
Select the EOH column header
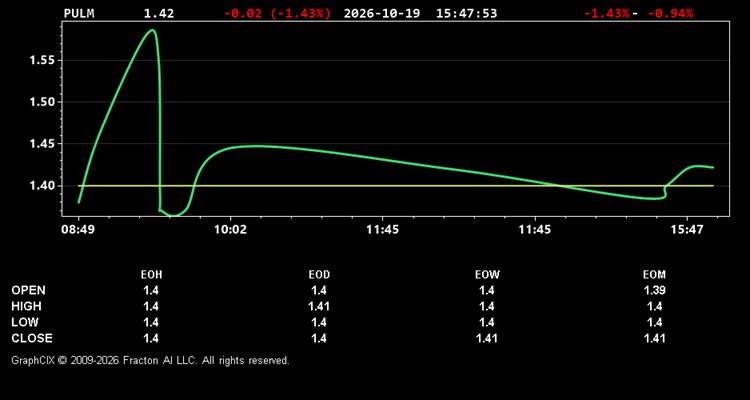tap(151, 275)
